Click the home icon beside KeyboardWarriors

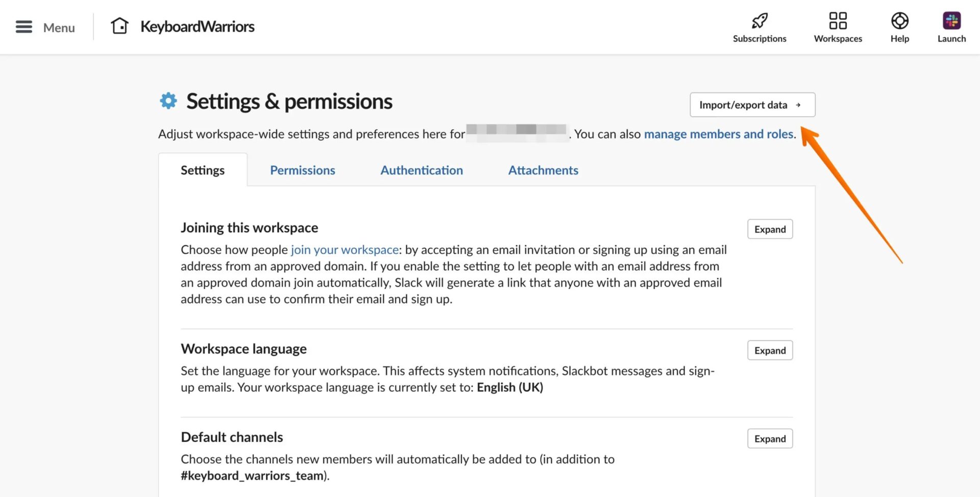pyautogui.click(x=119, y=26)
